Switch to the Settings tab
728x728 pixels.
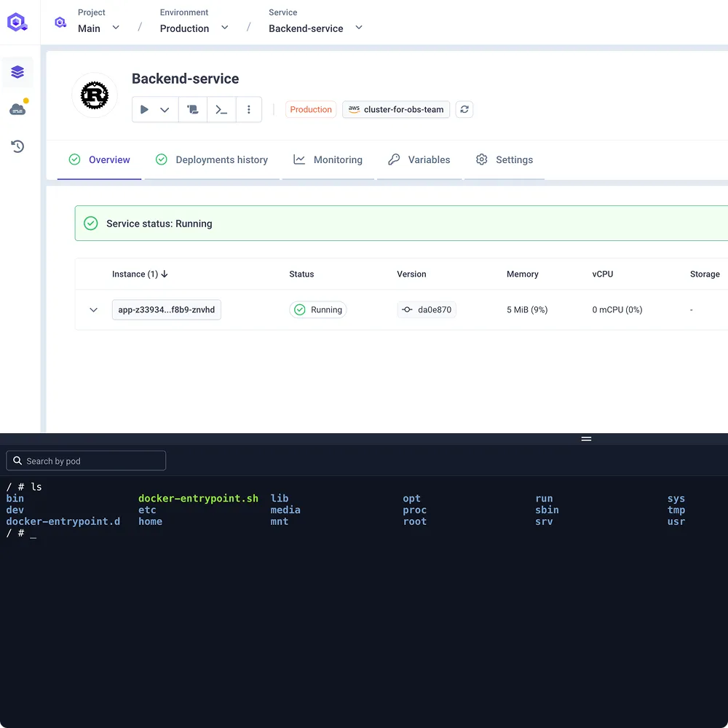[x=505, y=159]
